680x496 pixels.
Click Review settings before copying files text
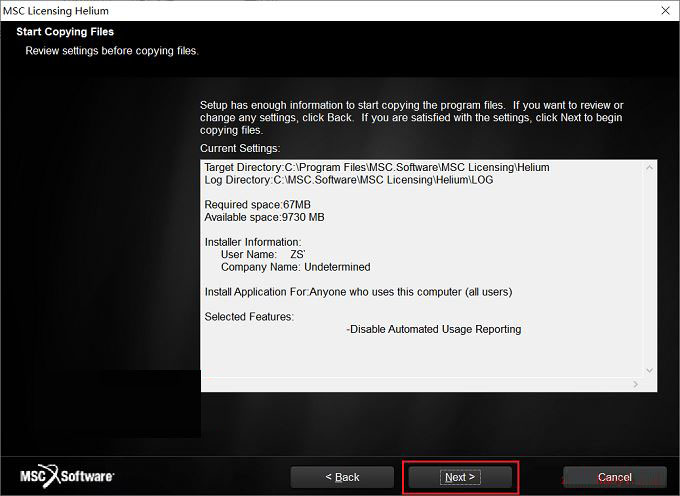point(112,51)
